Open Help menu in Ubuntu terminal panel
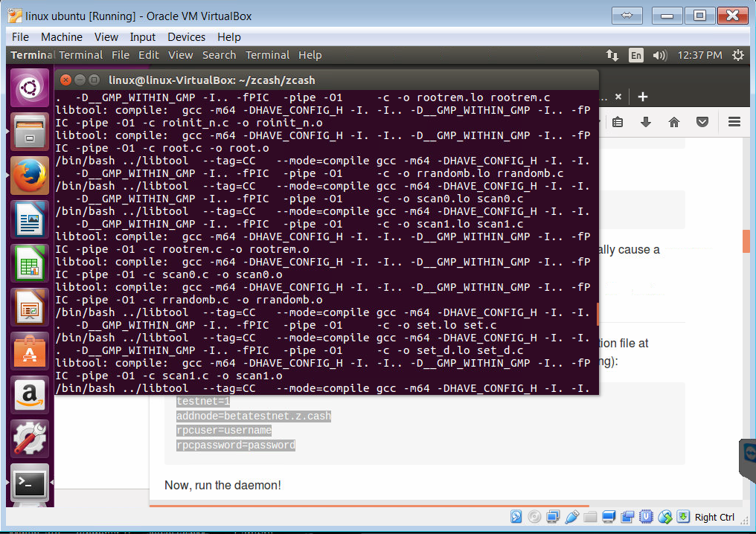 coord(310,56)
